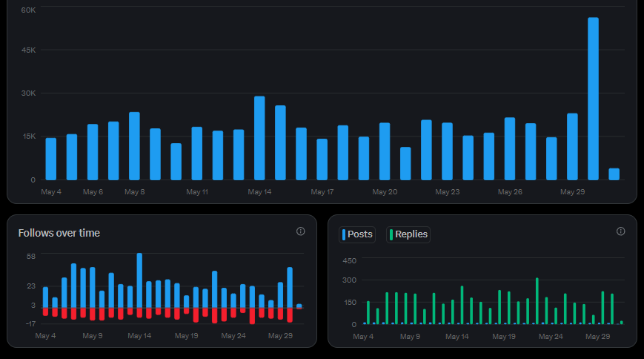
Task: Click the green May 4 replies bar
Action: (368, 312)
